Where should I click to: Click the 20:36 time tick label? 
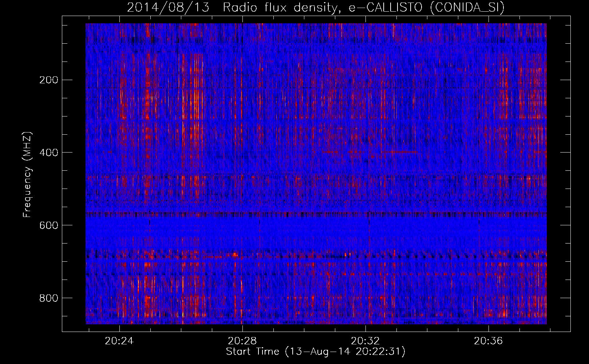click(489, 341)
